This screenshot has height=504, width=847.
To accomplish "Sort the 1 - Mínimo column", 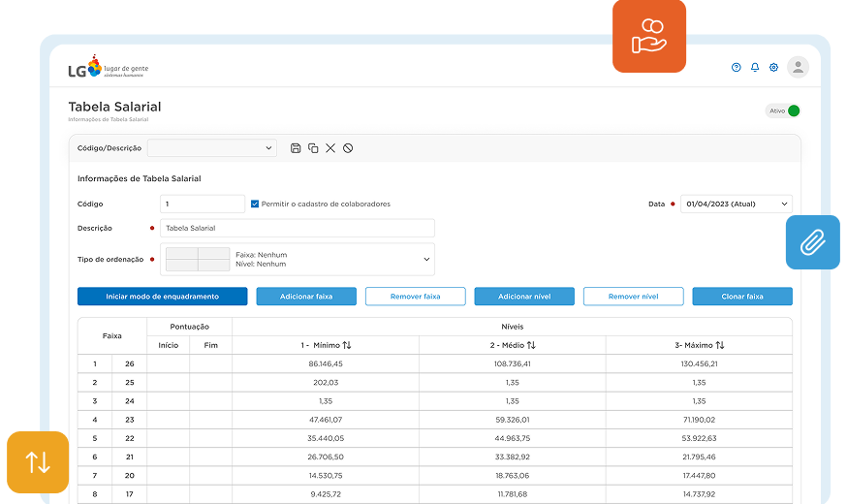I will point(347,345).
